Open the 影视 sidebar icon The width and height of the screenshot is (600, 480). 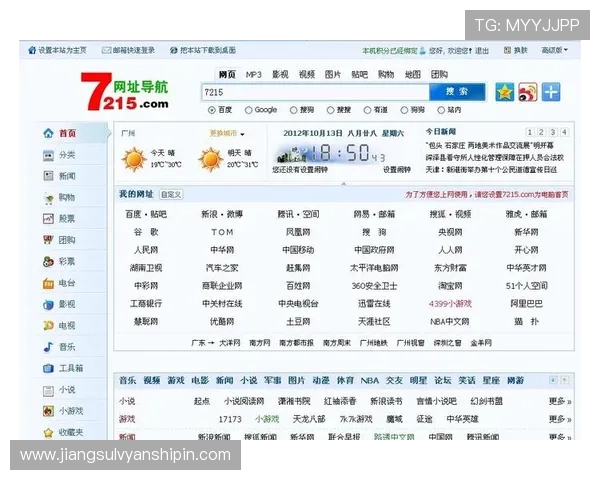tap(48, 305)
